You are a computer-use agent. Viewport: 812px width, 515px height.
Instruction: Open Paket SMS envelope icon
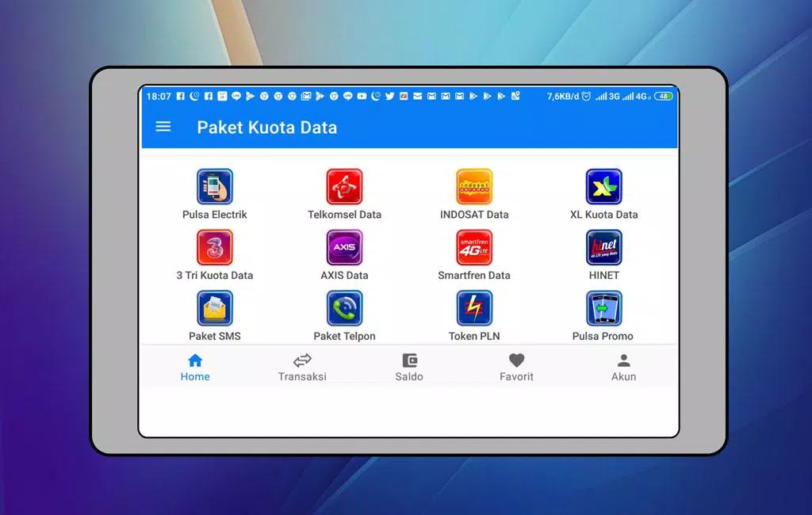pos(215,308)
